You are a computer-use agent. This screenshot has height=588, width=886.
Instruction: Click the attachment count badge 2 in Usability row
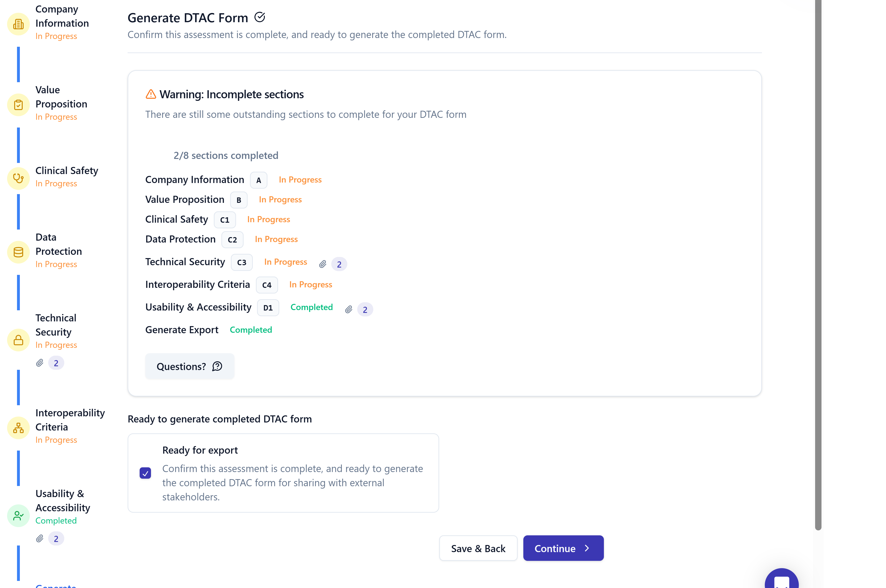[365, 309]
